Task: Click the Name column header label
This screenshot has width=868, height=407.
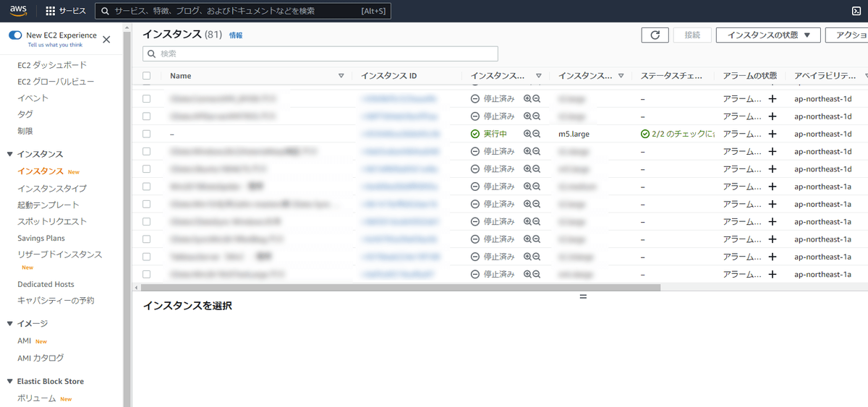Action: pyautogui.click(x=181, y=76)
